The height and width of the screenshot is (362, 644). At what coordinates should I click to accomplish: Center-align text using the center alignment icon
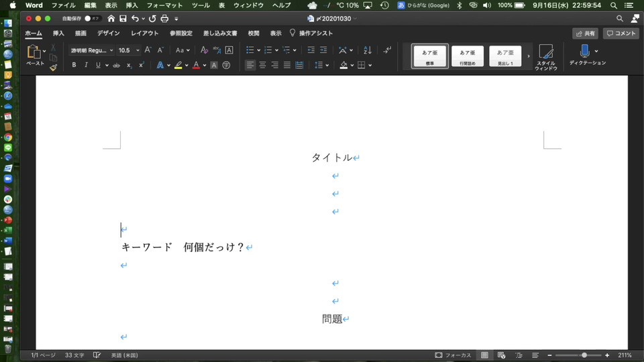click(x=262, y=65)
